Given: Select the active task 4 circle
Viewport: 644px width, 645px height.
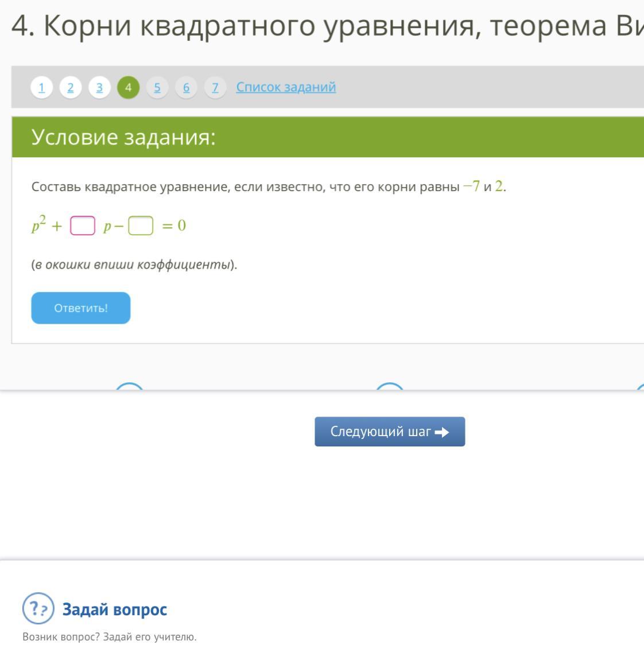Looking at the screenshot, I should tap(128, 88).
